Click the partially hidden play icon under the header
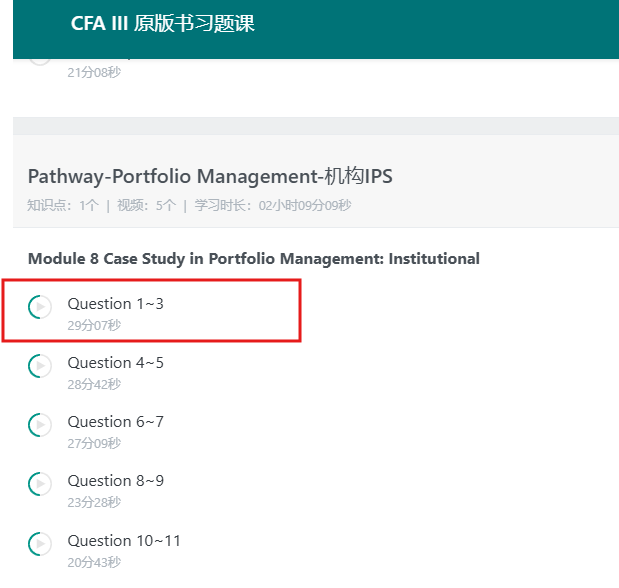 (40, 62)
